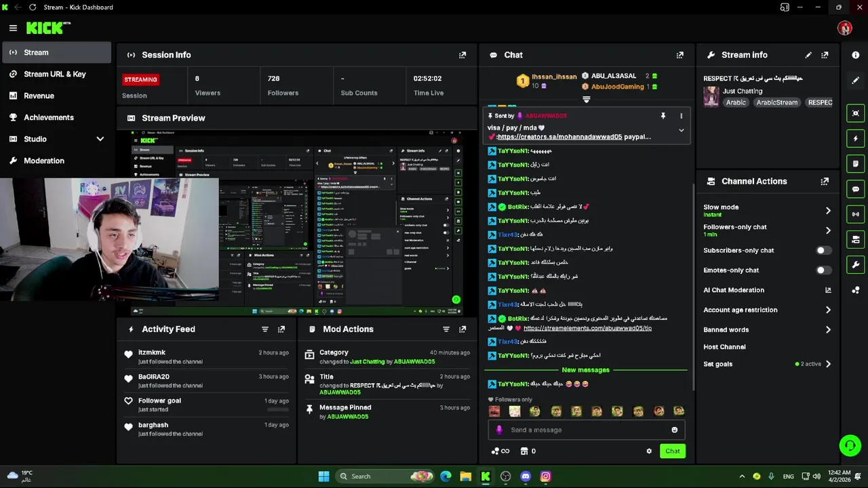Open pinned message more options
Viewport: 868px width, 488px height.
(682, 116)
